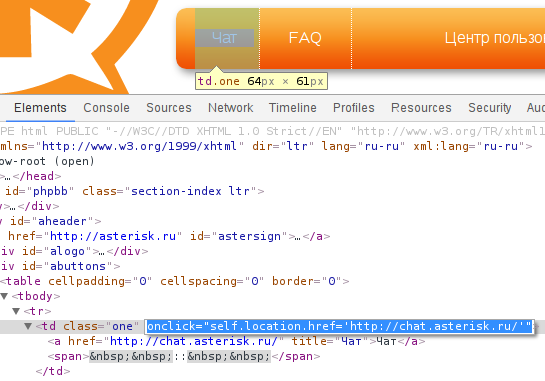Collapse the td class="one" node
This screenshot has height=381, width=545.
[x=28, y=326]
